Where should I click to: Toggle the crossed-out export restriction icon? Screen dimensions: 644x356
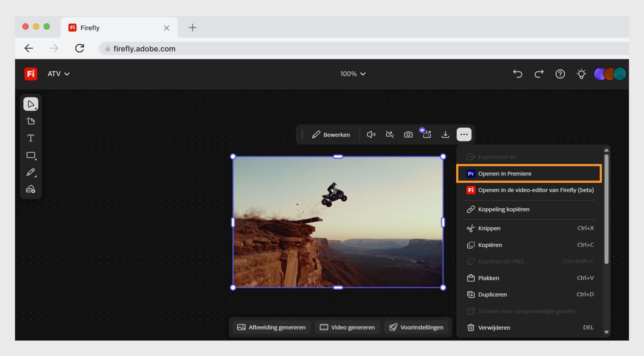390,134
